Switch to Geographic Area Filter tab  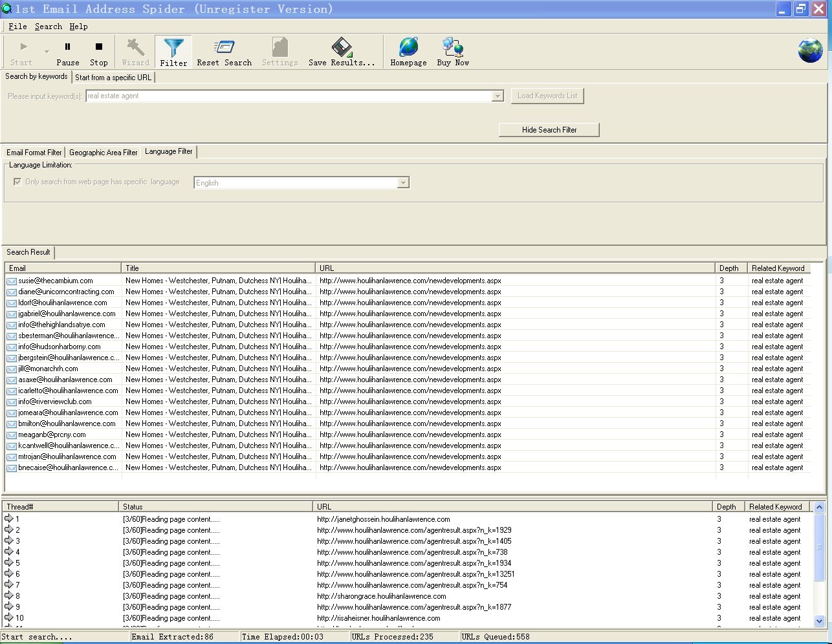(x=103, y=153)
